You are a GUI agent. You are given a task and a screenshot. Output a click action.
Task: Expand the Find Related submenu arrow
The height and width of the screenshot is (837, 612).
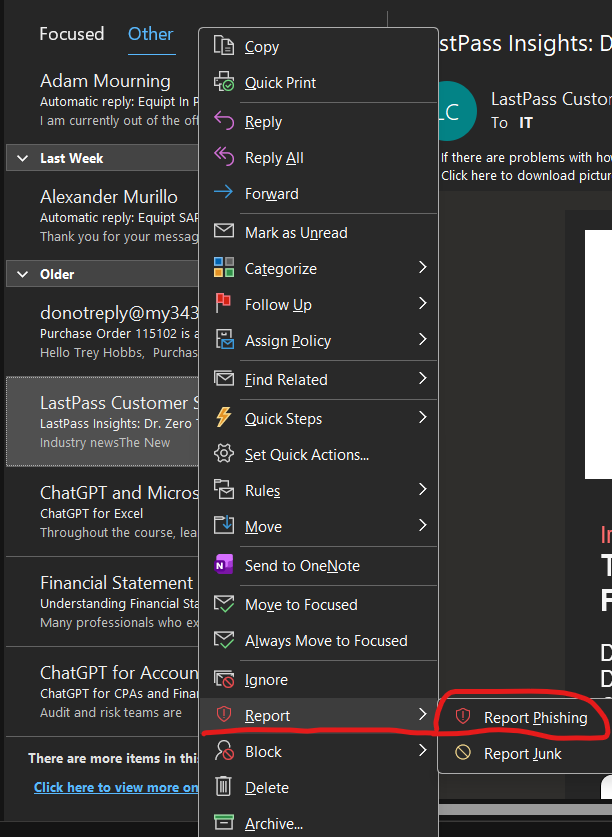[422, 378]
